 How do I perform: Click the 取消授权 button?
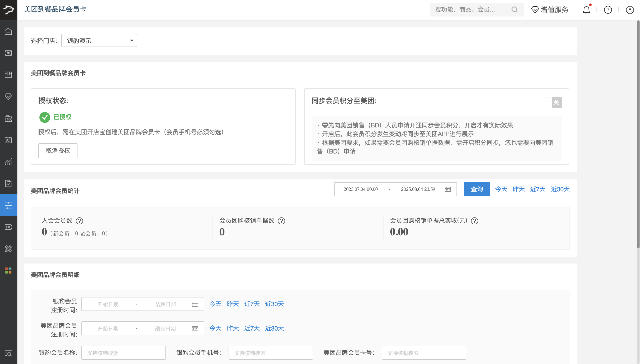[x=58, y=150]
